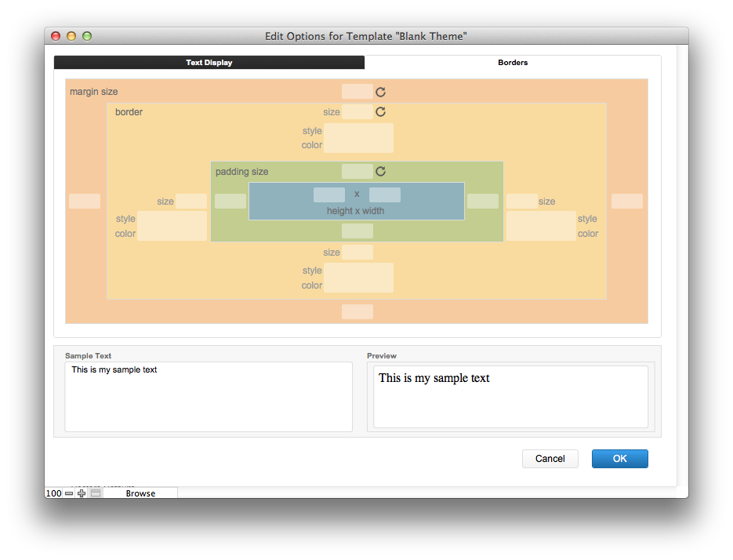733x560 pixels.
Task: Click the right margin size field
Action: 626,202
